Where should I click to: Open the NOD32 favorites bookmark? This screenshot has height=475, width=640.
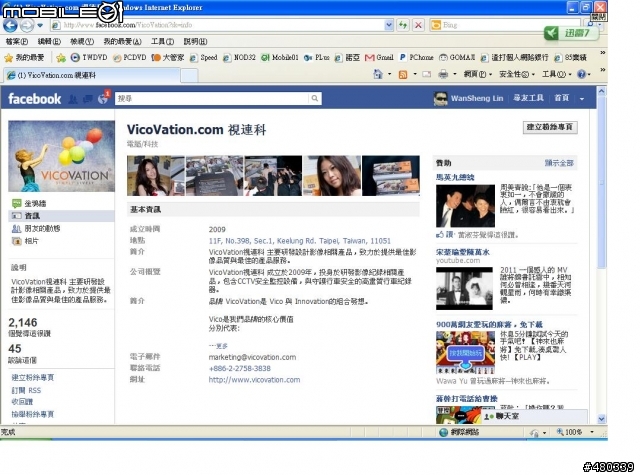point(239,58)
